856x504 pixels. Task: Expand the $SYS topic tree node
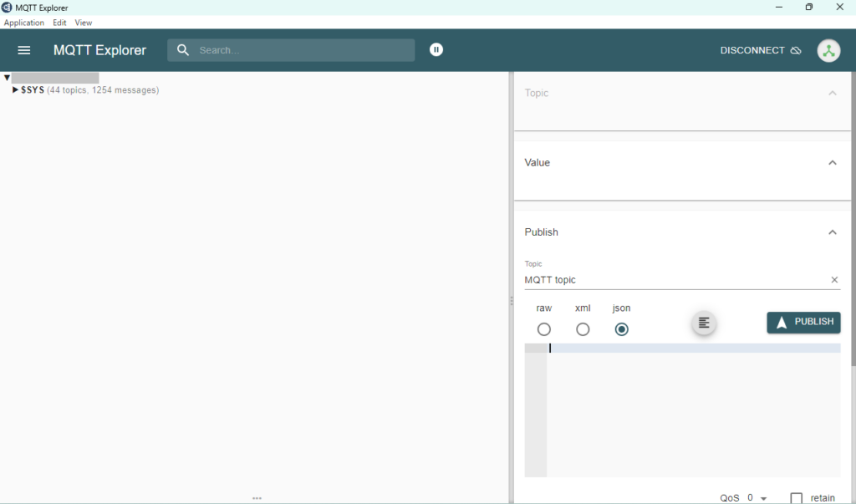[16, 90]
